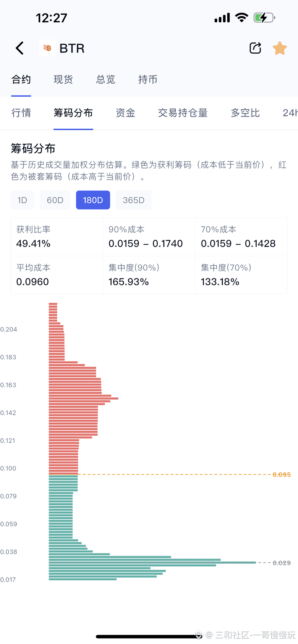Select the 365D time range
This screenshot has width=298, height=644.
(134, 200)
